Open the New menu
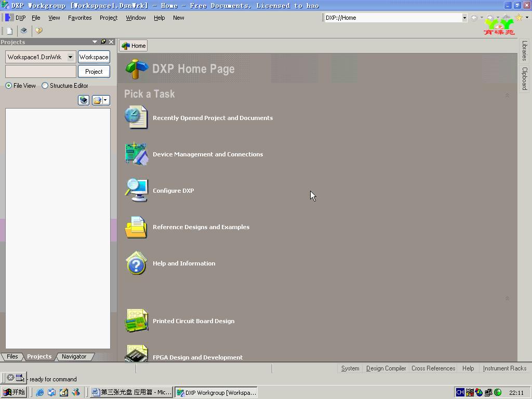 click(179, 18)
